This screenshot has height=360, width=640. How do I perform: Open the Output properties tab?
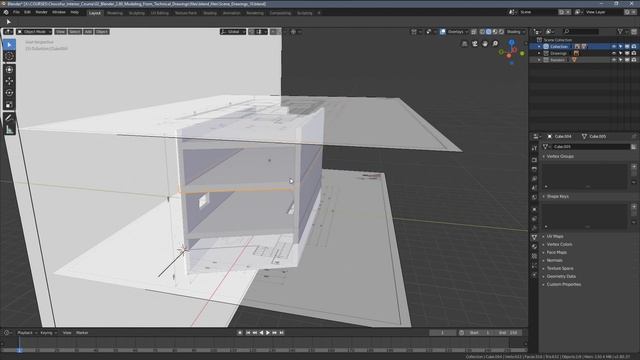tap(534, 169)
